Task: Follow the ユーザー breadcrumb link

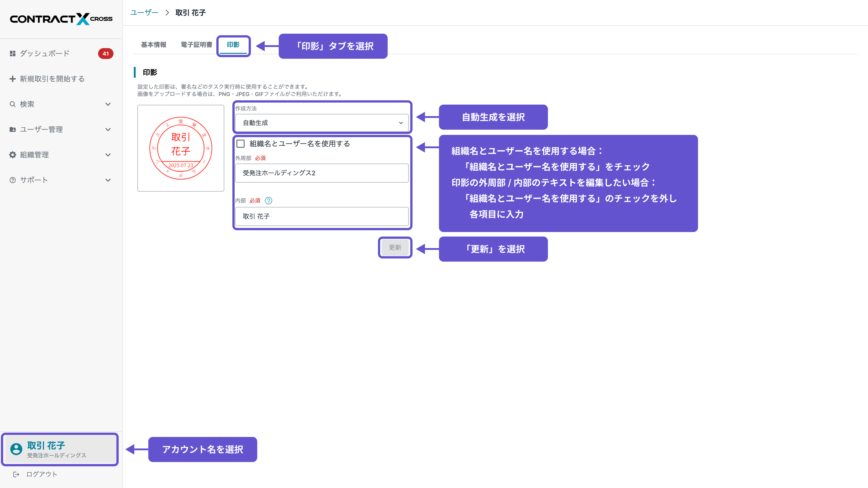Action: (x=144, y=13)
